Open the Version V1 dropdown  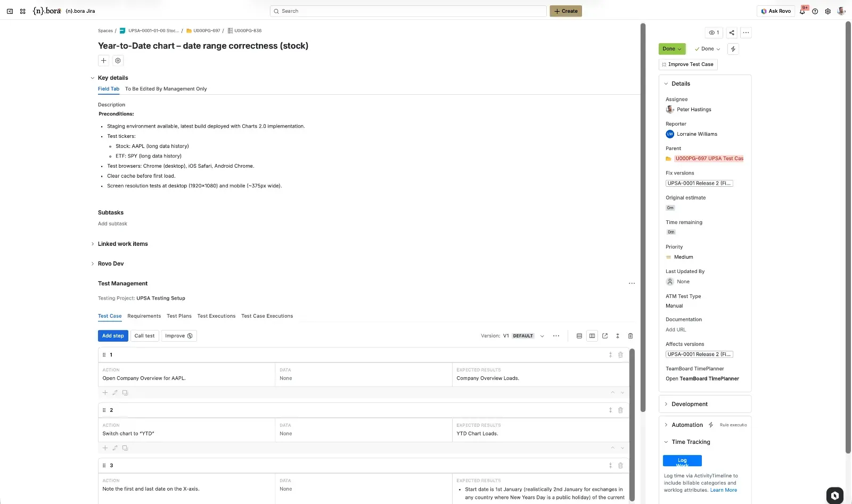(x=542, y=336)
